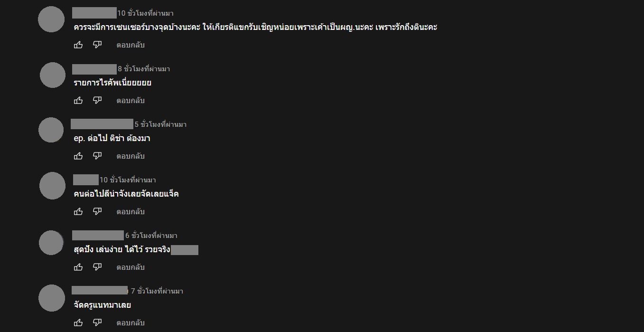This screenshot has height=332, width=644.
Task: Like the comment about censorship
Action: pos(78,45)
